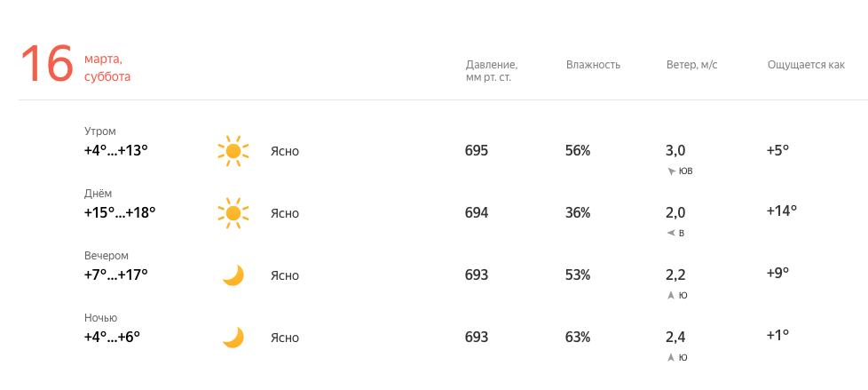Click the ЮВ wind direction arrow

tap(672, 171)
